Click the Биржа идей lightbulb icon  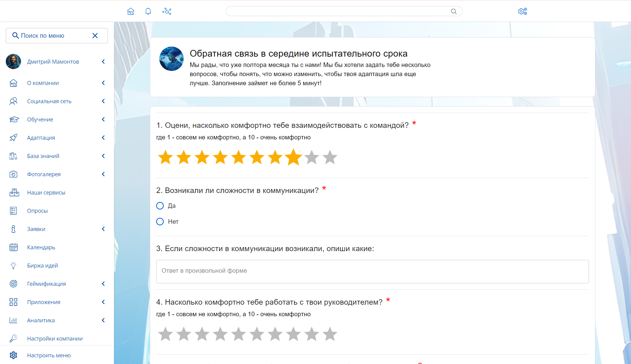click(13, 265)
